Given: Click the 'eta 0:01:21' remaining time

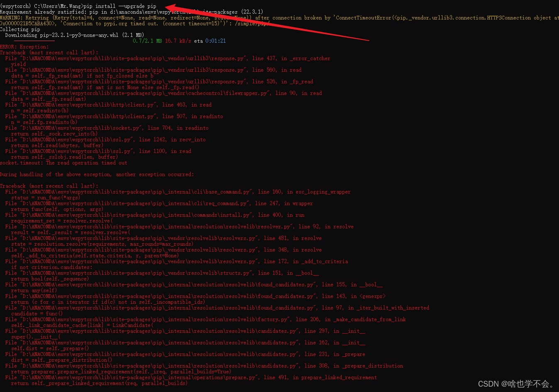Looking at the screenshot, I should pos(210,41).
